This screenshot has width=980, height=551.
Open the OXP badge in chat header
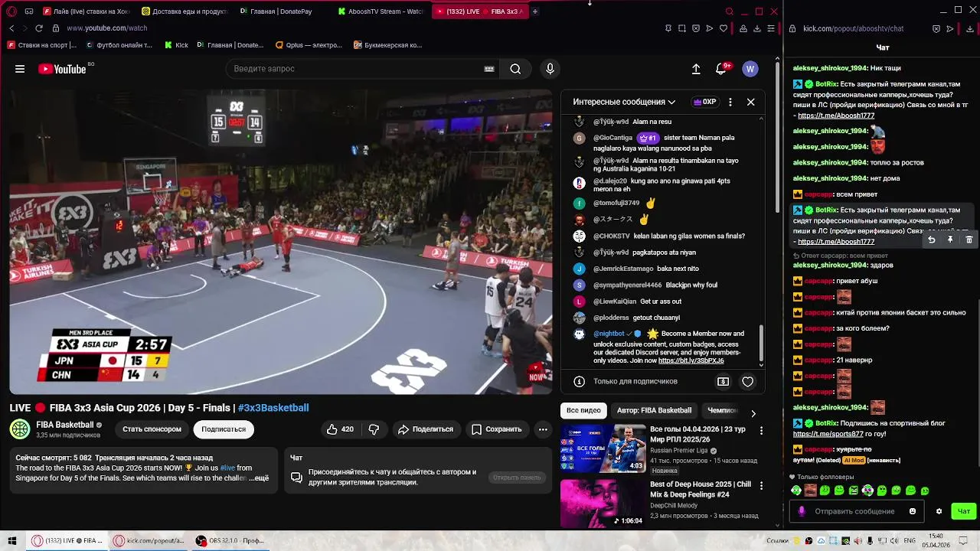[704, 102]
